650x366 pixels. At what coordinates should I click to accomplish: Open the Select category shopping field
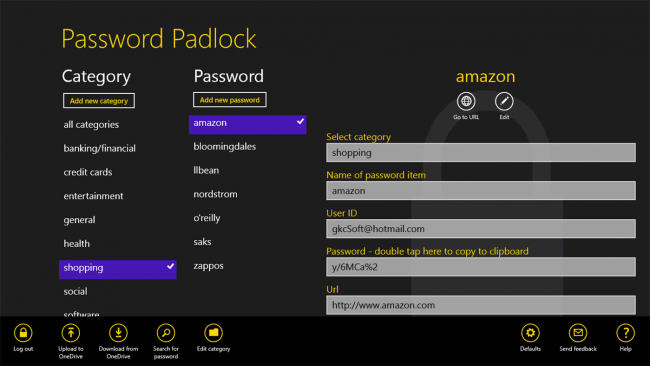tap(481, 153)
